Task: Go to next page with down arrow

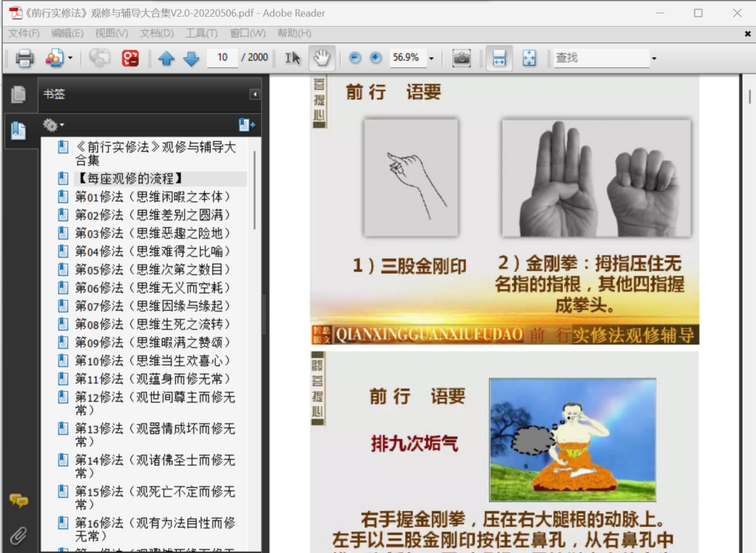Action: pyautogui.click(x=191, y=58)
